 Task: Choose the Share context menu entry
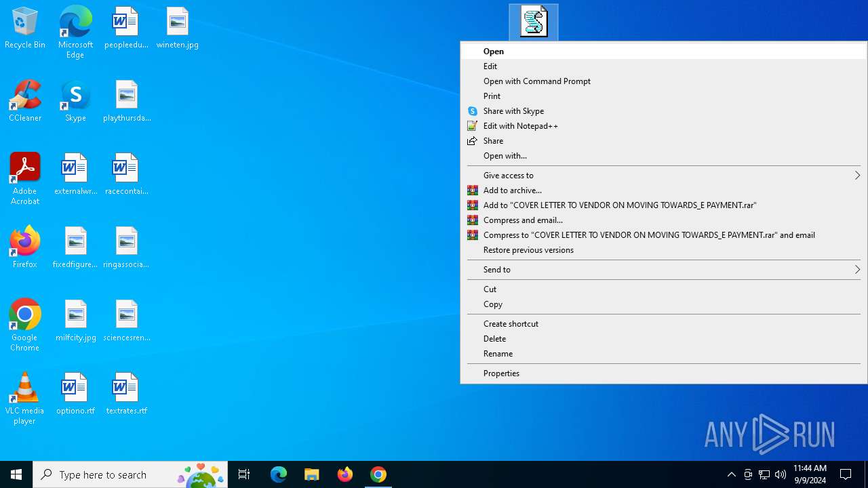tap(664, 141)
